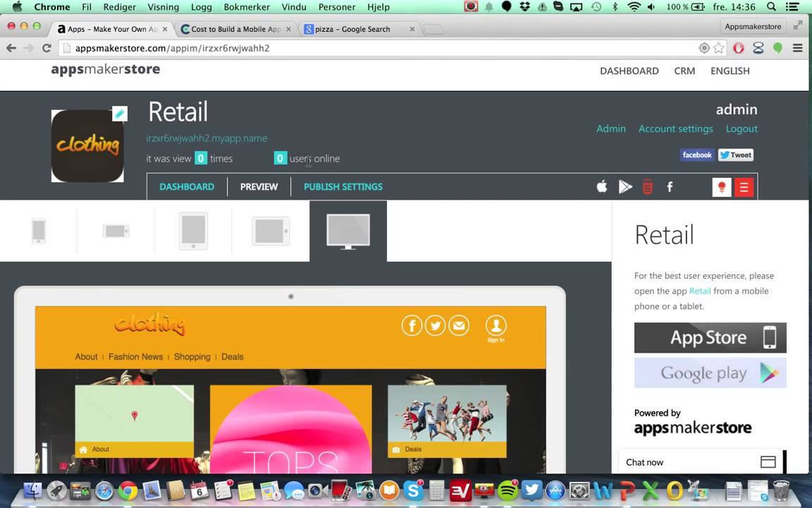Select desktop monitor preview device
The height and width of the screenshot is (508, 812).
[348, 231]
